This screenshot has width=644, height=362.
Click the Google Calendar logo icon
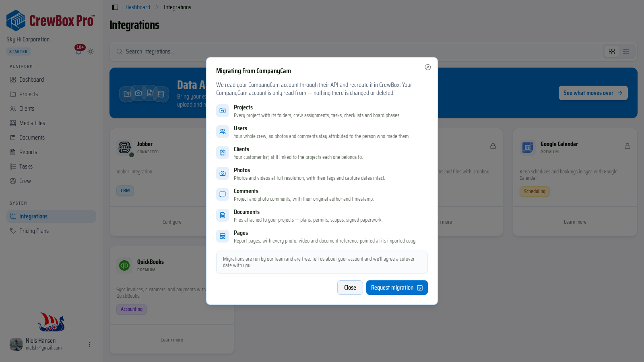528,148
